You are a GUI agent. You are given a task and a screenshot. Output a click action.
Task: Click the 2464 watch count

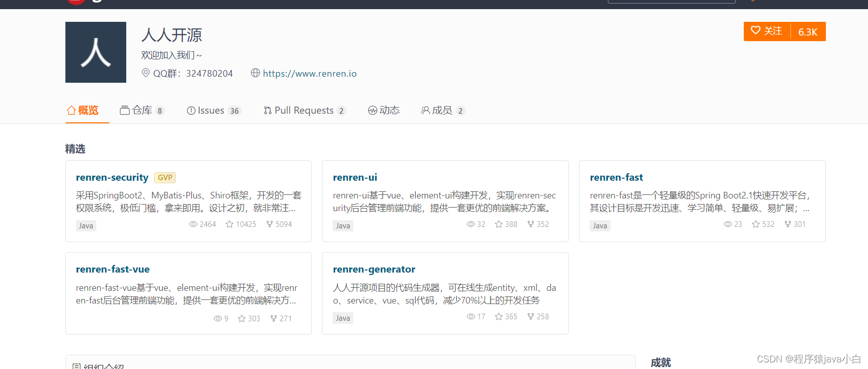click(208, 224)
